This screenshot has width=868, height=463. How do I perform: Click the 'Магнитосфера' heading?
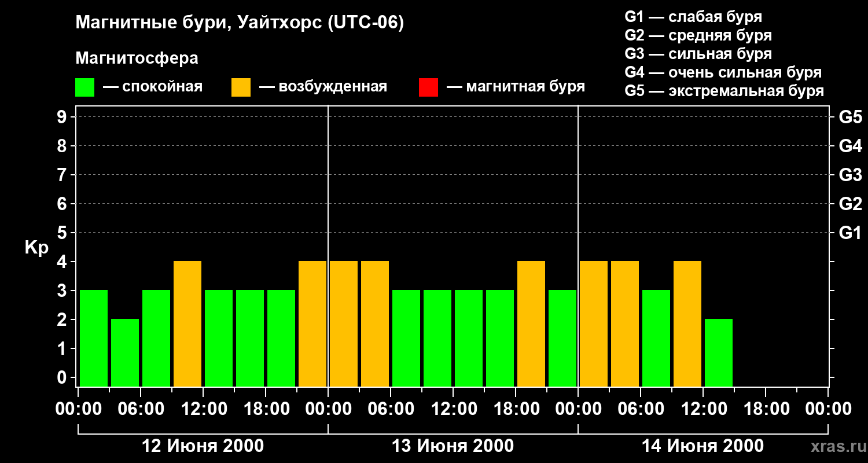click(137, 58)
